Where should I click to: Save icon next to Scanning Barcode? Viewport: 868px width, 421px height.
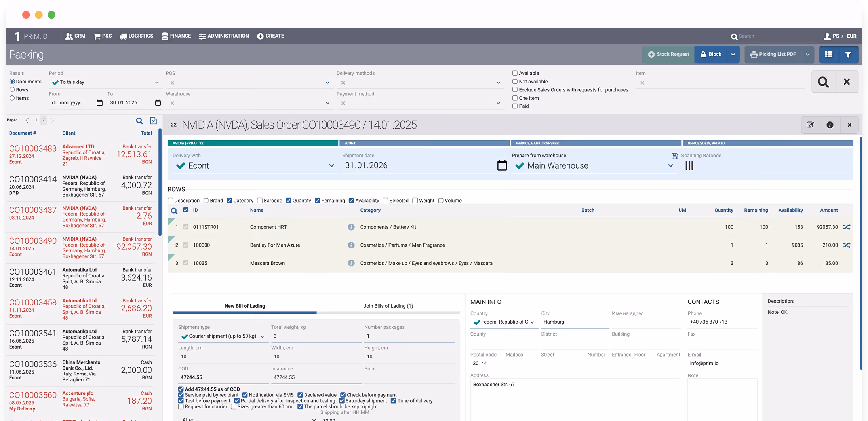(675, 156)
